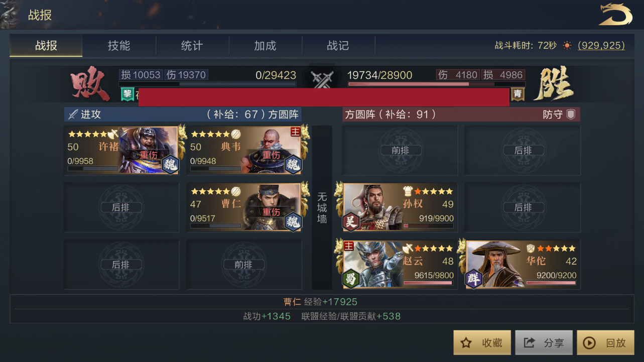
Task: Click the 收藏 favorite button
Action: click(x=482, y=342)
